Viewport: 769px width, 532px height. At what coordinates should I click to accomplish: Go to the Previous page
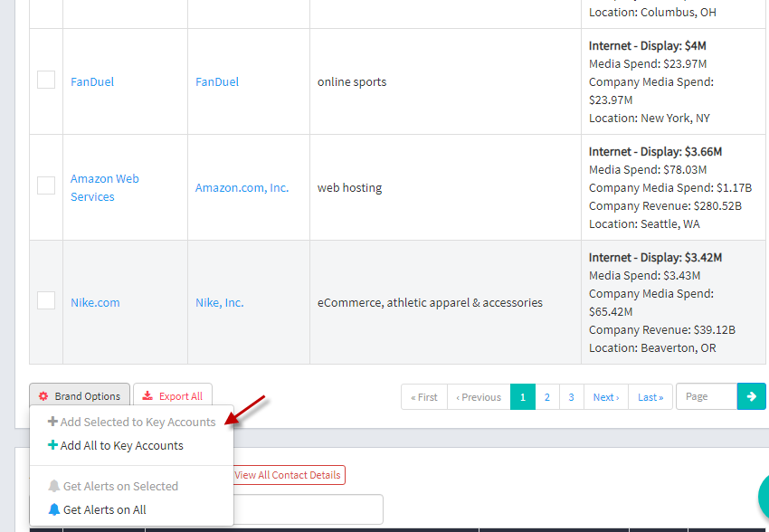(x=479, y=397)
